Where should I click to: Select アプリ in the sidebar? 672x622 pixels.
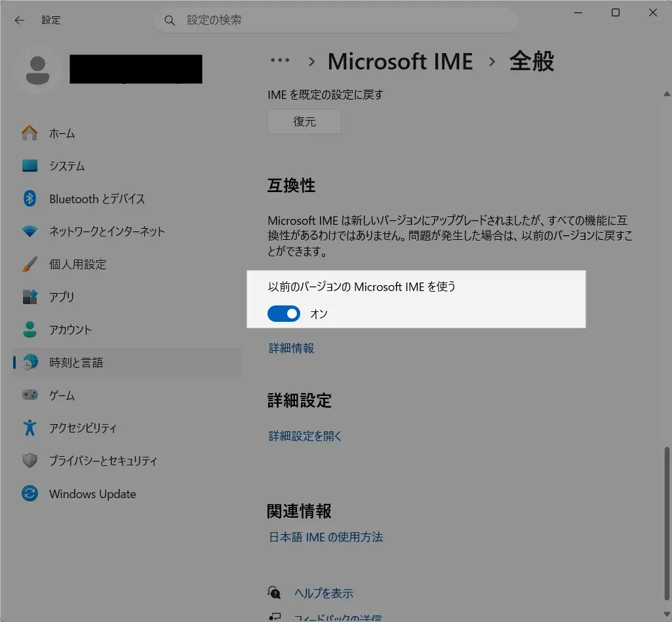127,297
